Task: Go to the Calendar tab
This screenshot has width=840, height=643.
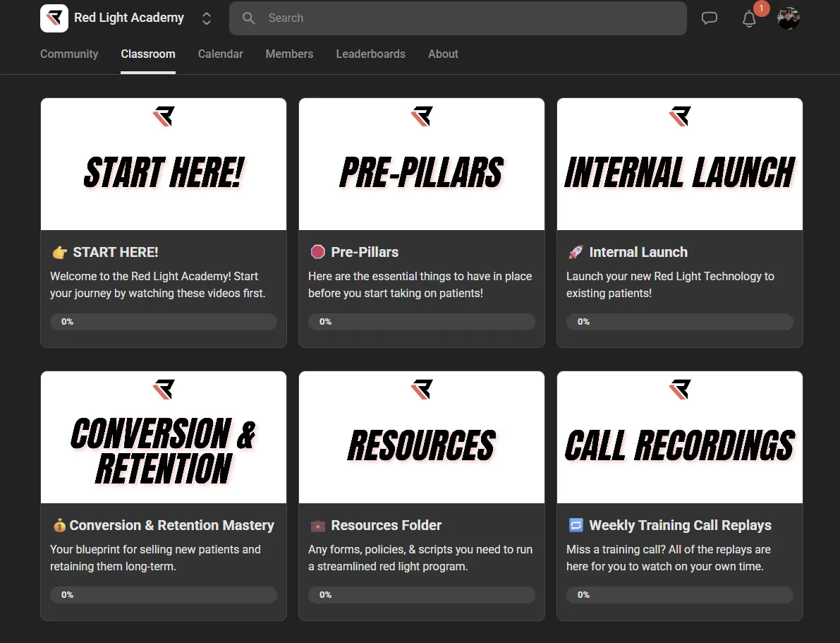Action: coord(220,54)
